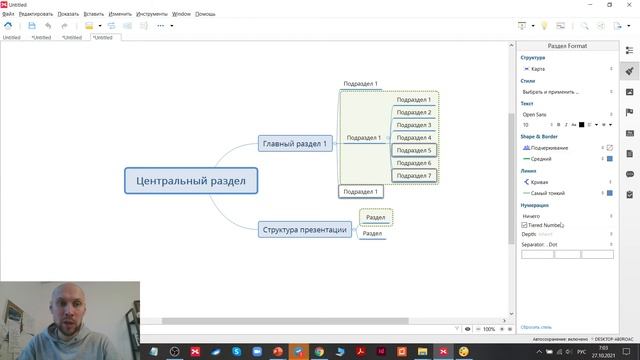The width and height of the screenshot is (640, 360).
Task: Select the 'Подраздел 3' subtopic
Action: point(414,125)
